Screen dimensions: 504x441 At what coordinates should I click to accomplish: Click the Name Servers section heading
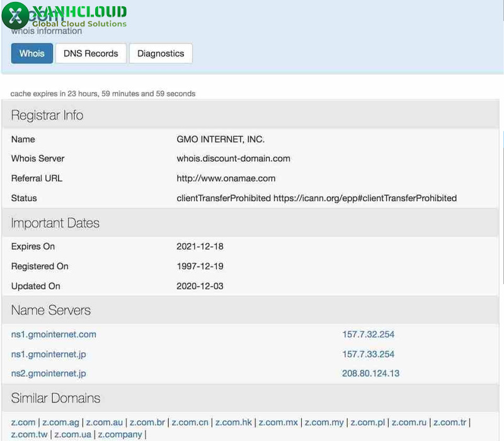tap(51, 310)
